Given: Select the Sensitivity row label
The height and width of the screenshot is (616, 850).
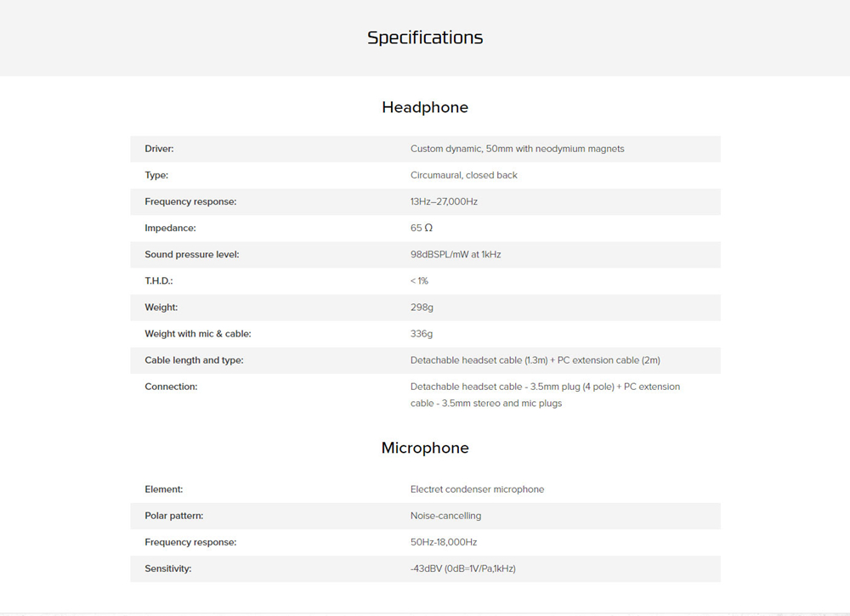Looking at the screenshot, I should point(167,568).
